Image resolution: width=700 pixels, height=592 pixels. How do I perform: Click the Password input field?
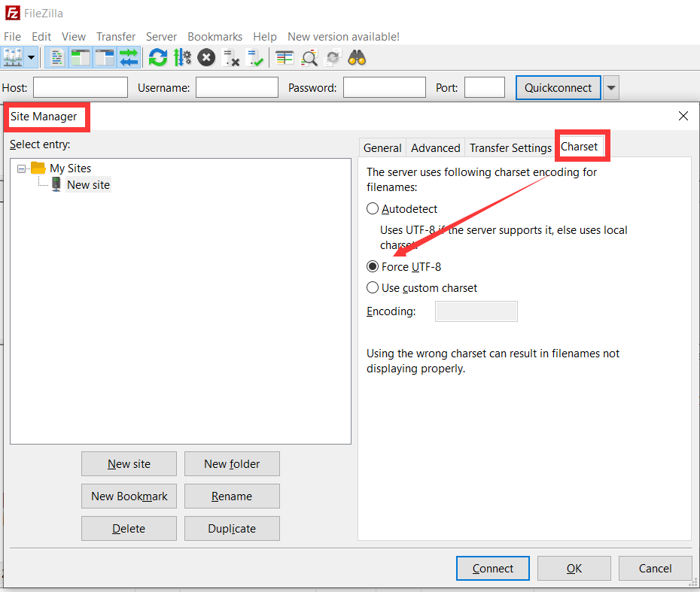(x=385, y=87)
